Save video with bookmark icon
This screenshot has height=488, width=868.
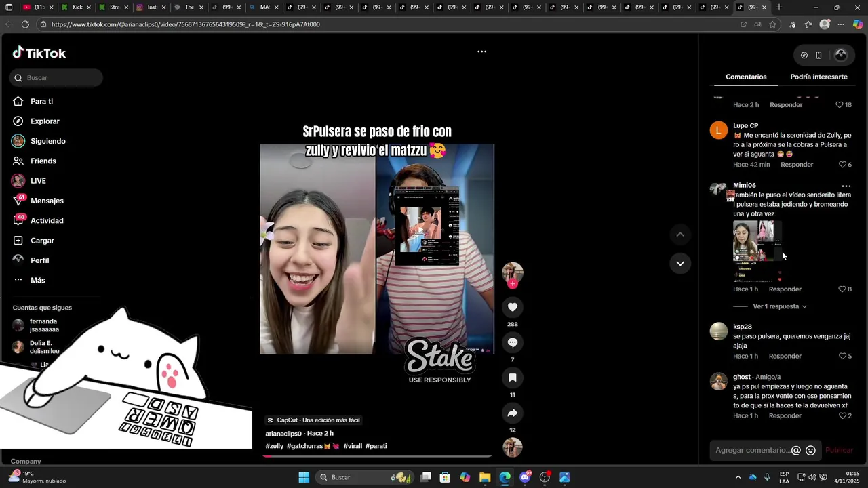(512, 378)
